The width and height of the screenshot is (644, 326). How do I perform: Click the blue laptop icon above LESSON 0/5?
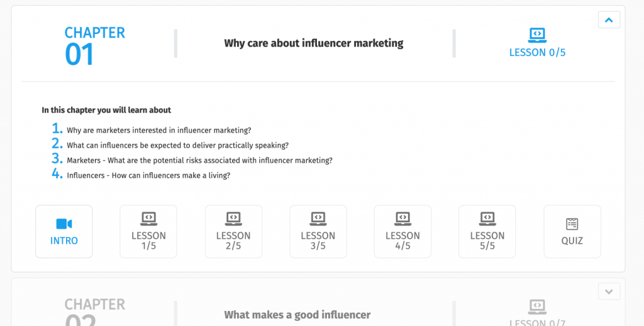[537, 35]
